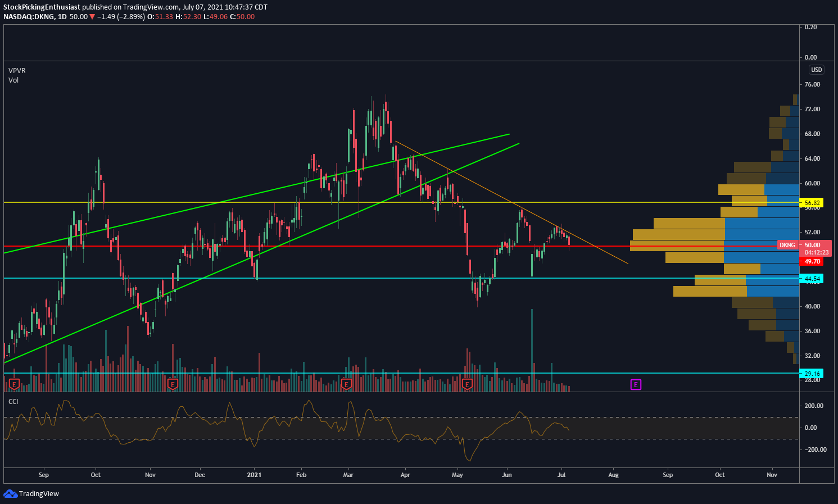Click the USD currency button
838x504 pixels.
[816, 70]
